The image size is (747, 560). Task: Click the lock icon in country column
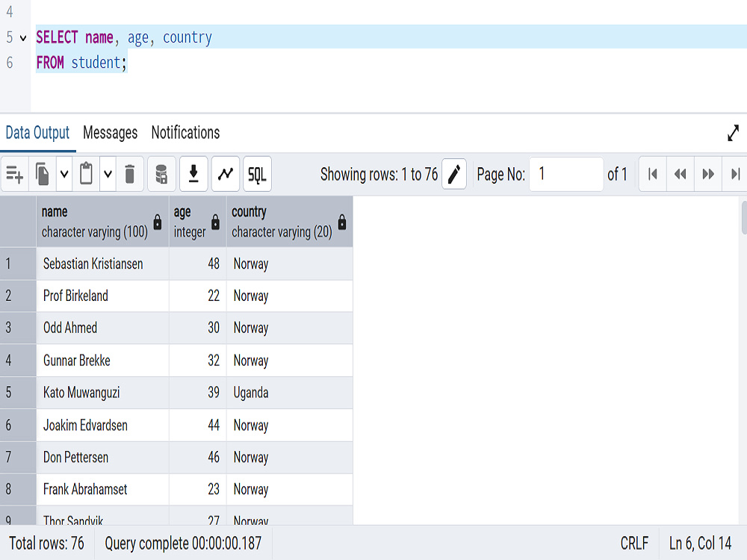(342, 222)
